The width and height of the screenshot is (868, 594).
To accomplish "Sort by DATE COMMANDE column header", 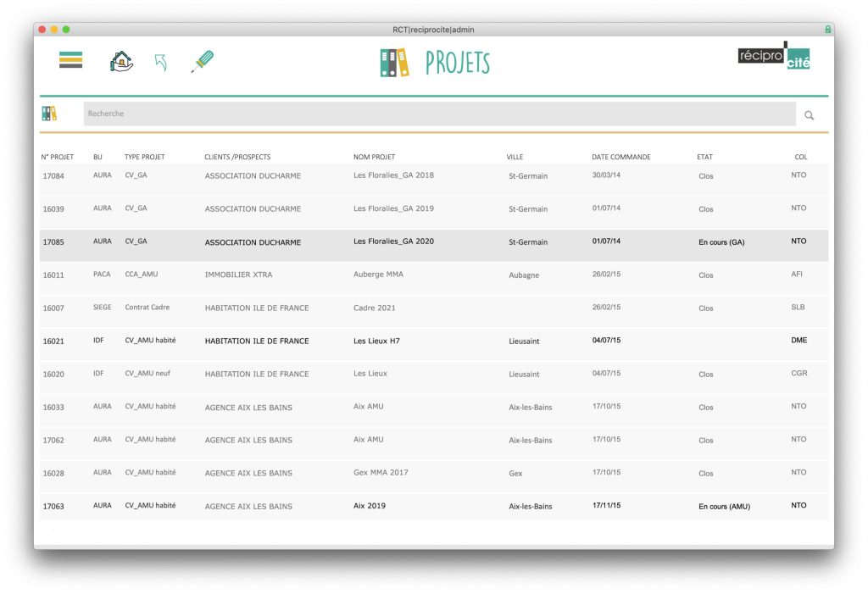I will click(x=621, y=158).
